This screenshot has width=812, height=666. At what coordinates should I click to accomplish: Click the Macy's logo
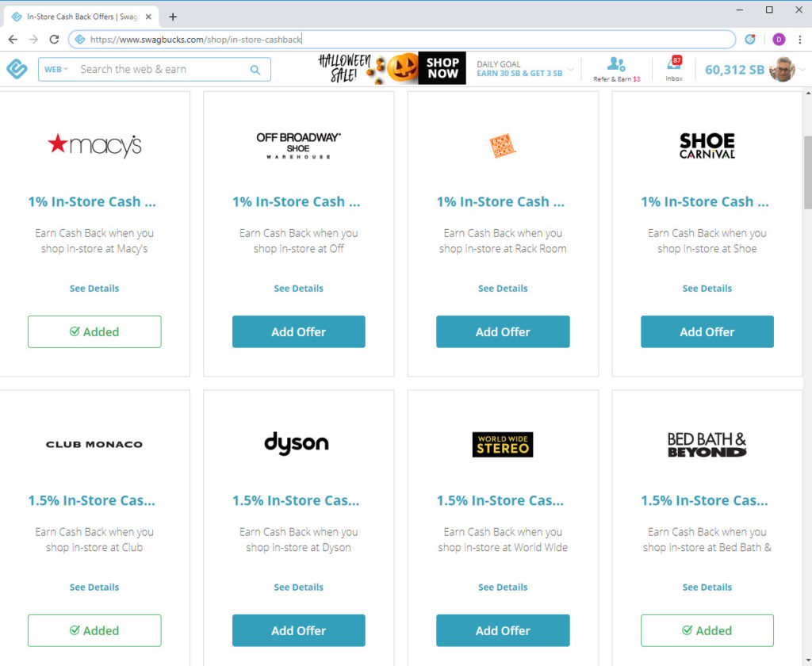[x=94, y=145]
